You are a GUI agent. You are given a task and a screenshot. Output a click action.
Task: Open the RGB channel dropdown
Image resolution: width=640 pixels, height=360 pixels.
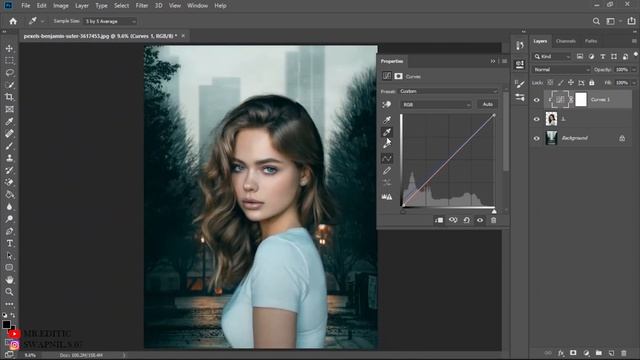click(436, 105)
